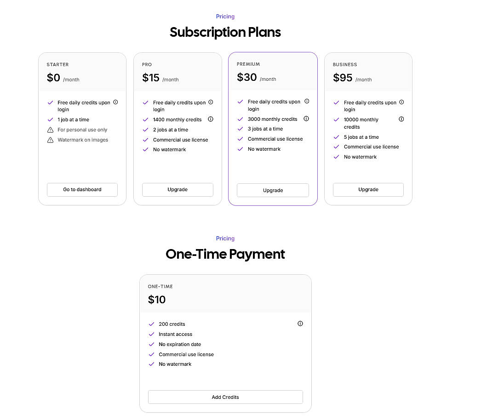Click info icon next to 3000 monthly credits

pos(306,119)
